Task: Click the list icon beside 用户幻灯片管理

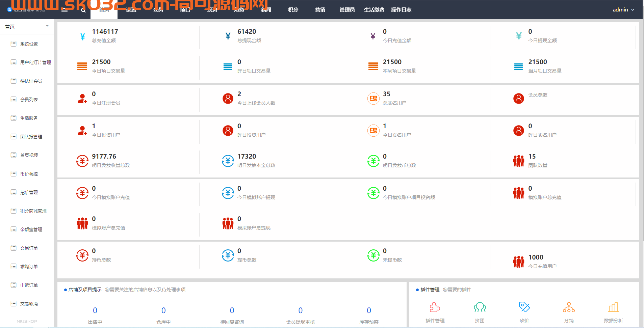Action: coord(14,62)
